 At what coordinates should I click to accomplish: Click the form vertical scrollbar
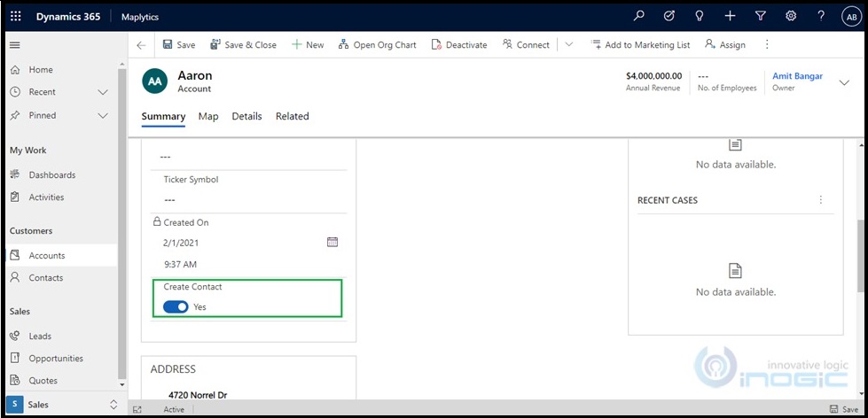[862, 255]
